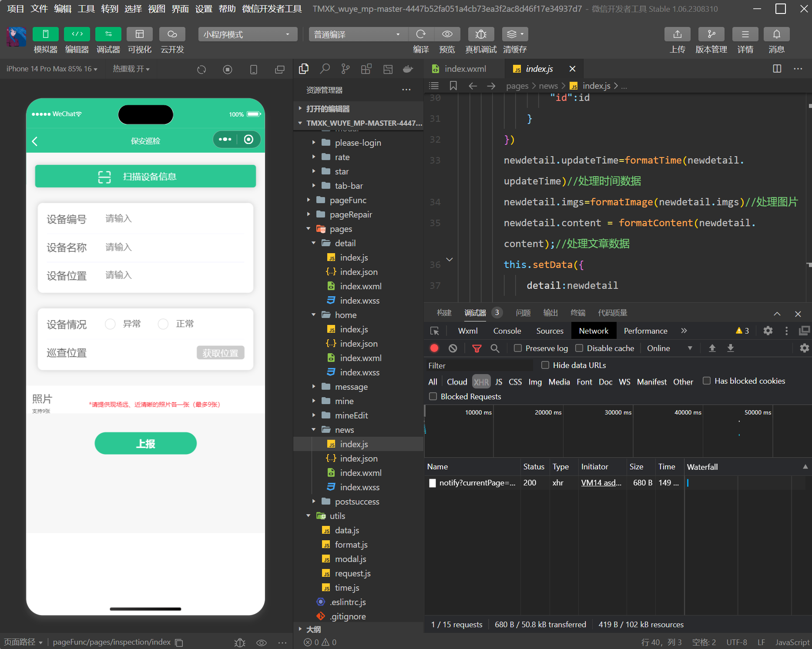The image size is (812, 649).
Task: Select the 正常 radio option
Action: [x=163, y=324]
